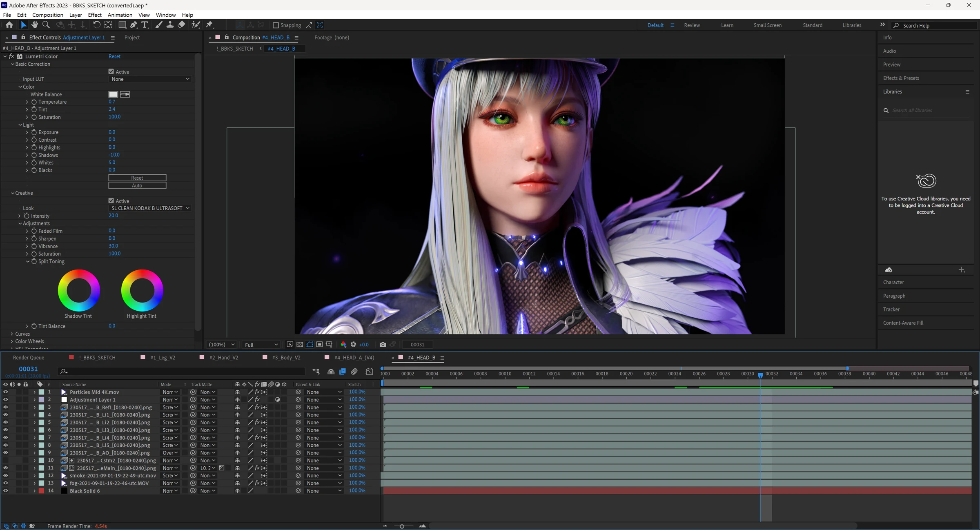Viewport: 980px width, 530px height.
Task: Open the magnification (100%) dropdown
Action: 222,345
